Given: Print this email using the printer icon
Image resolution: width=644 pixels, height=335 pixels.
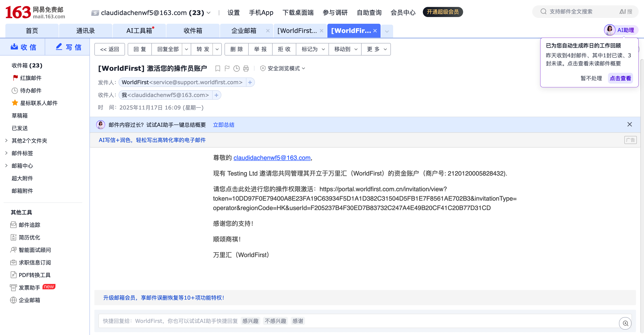Looking at the screenshot, I should [x=246, y=68].
